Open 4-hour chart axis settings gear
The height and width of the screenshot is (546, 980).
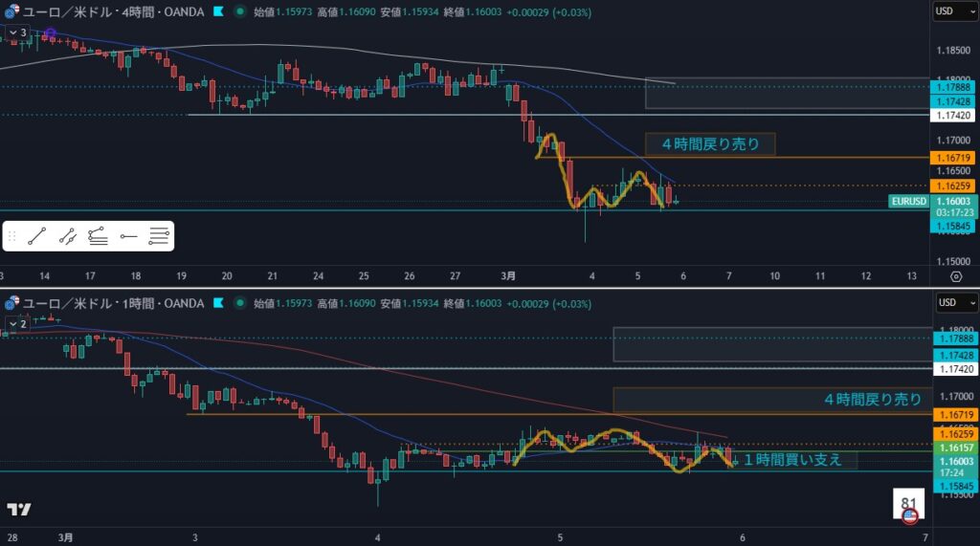(x=955, y=276)
